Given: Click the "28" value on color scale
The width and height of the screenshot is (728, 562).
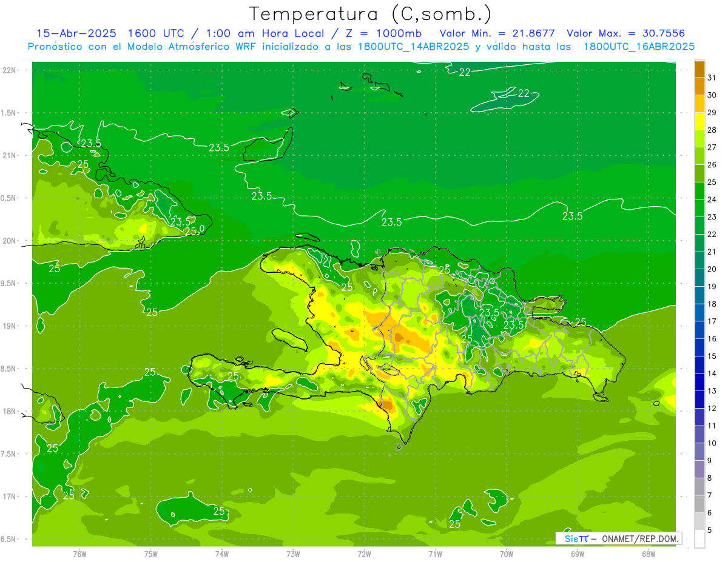Looking at the screenshot, I should 712,130.
